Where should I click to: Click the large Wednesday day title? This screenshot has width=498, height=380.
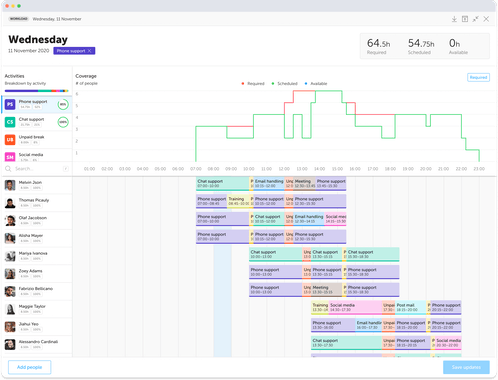[38, 39]
